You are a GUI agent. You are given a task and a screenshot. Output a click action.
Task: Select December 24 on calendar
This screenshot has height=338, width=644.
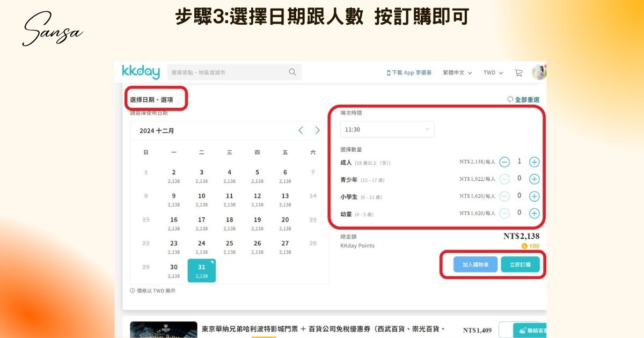point(202,247)
